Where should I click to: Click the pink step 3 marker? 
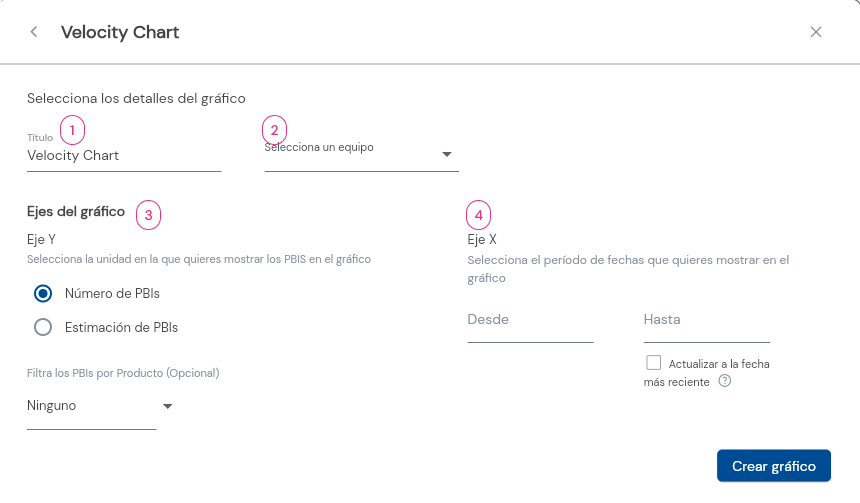[148, 215]
